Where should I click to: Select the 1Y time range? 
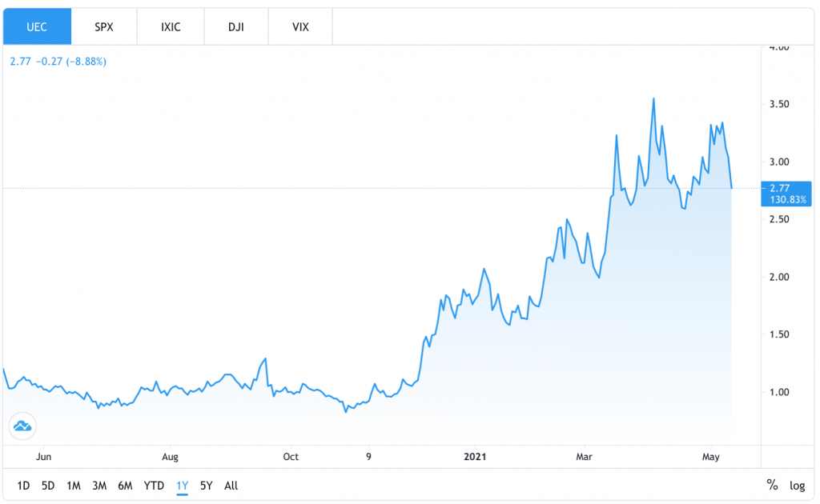pos(182,485)
